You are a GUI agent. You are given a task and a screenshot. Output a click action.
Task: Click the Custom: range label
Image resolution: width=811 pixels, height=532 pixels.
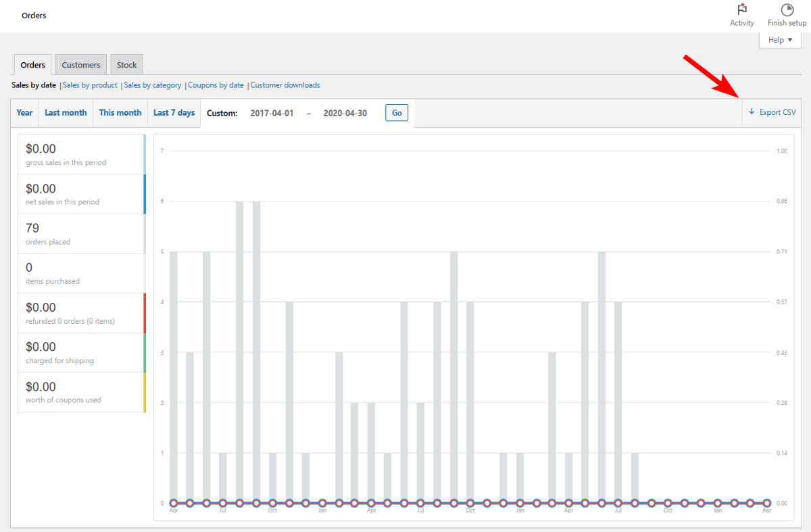pyautogui.click(x=222, y=114)
